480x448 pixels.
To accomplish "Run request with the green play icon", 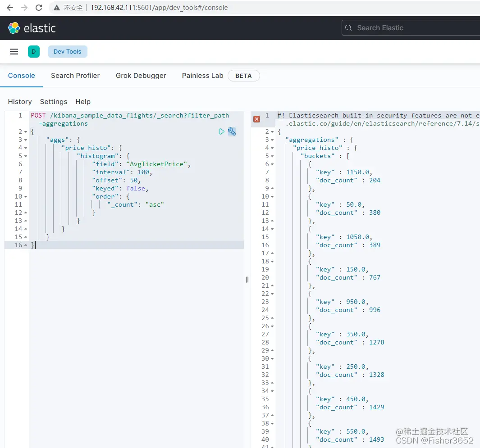I will point(222,131).
